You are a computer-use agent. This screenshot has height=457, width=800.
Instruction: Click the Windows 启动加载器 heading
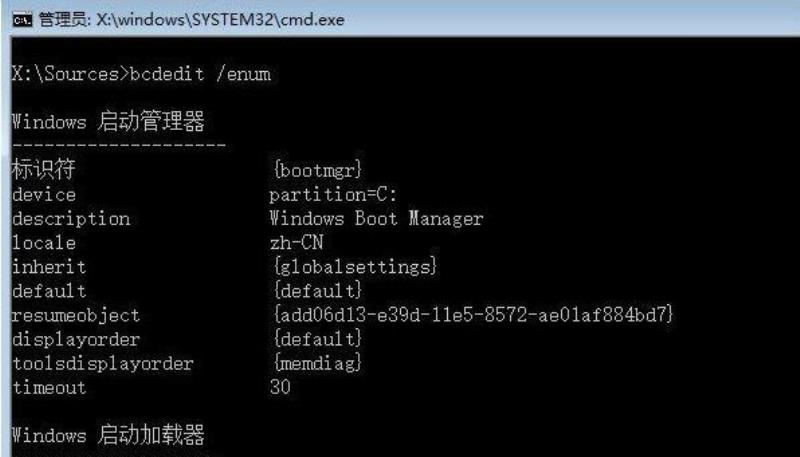point(108,435)
